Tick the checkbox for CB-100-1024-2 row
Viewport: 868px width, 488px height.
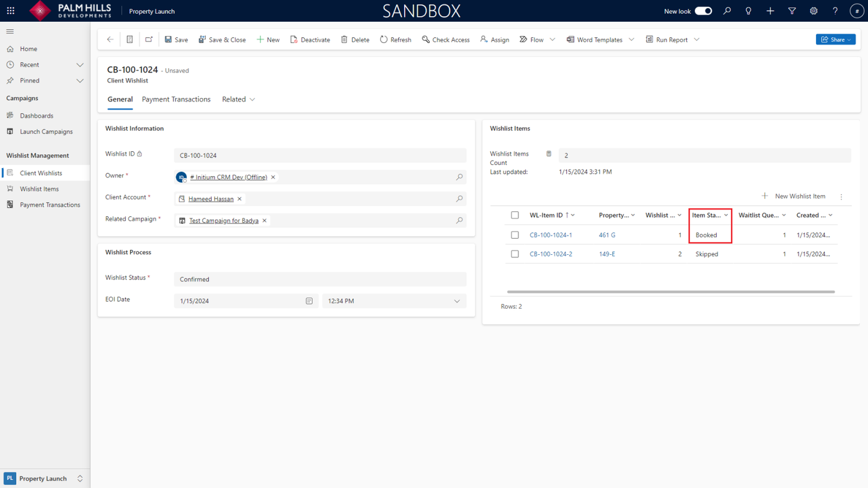(x=515, y=254)
